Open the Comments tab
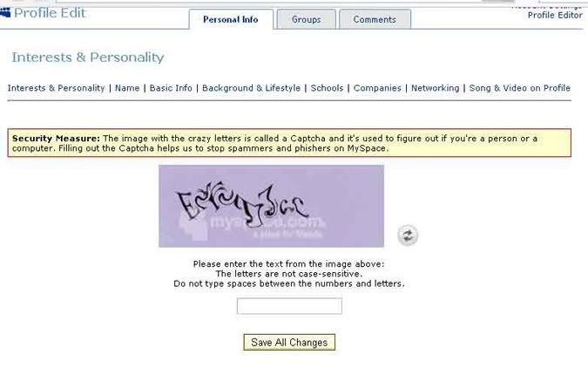The image size is (588, 382). tap(375, 19)
